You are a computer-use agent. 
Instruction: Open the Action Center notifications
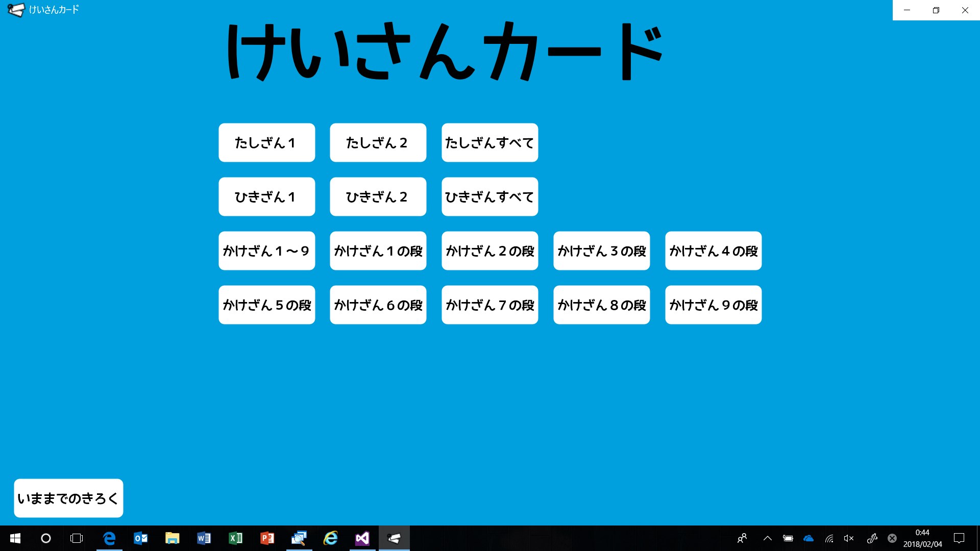[959, 538]
